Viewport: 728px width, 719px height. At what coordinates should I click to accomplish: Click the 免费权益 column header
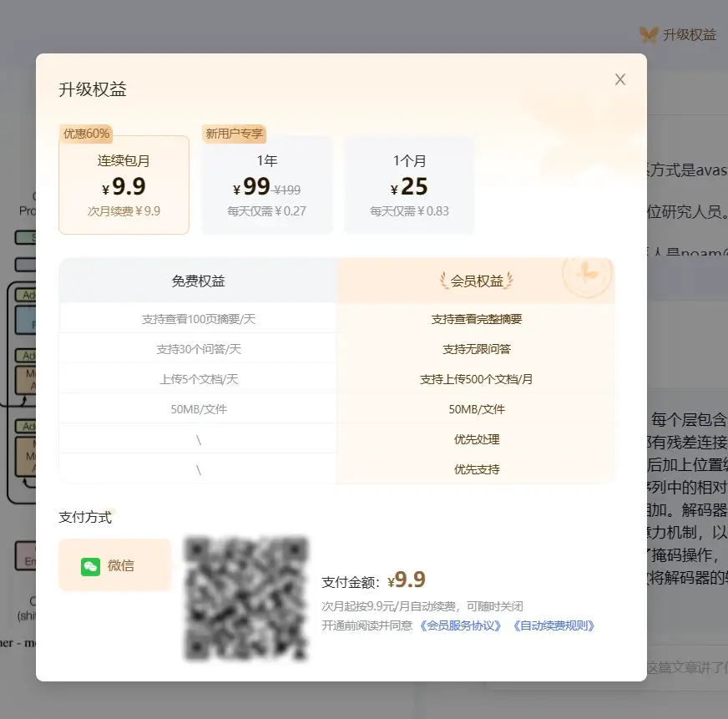tap(198, 281)
